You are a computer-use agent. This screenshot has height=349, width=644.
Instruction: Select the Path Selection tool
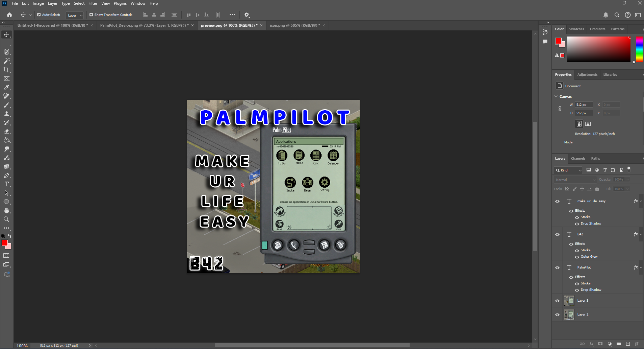point(6,193)
